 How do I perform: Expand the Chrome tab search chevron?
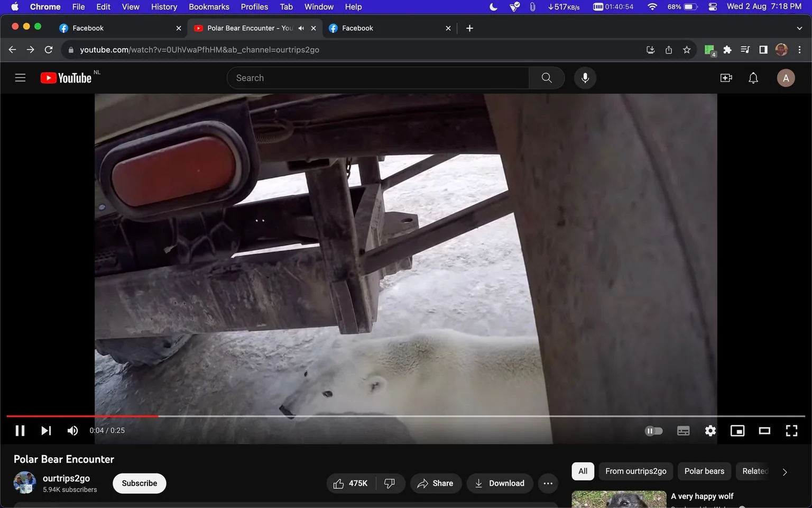click(799, 28)
